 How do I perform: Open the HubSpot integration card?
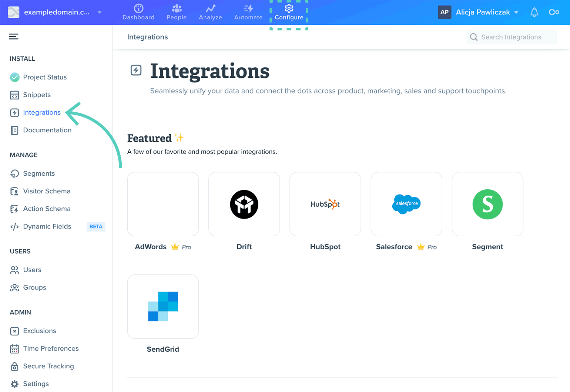[x=325, y=204]
